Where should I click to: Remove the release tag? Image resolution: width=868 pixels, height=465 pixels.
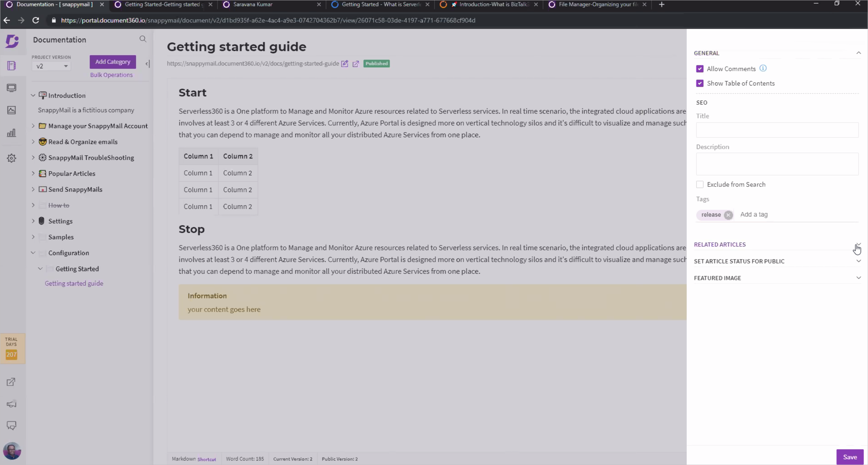(728, 215)
